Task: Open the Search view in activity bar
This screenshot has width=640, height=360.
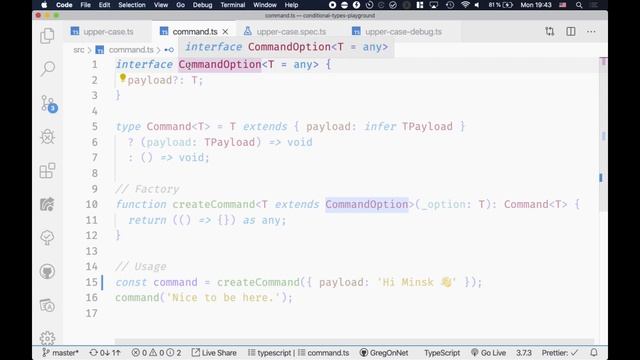Action: point(47,69)
